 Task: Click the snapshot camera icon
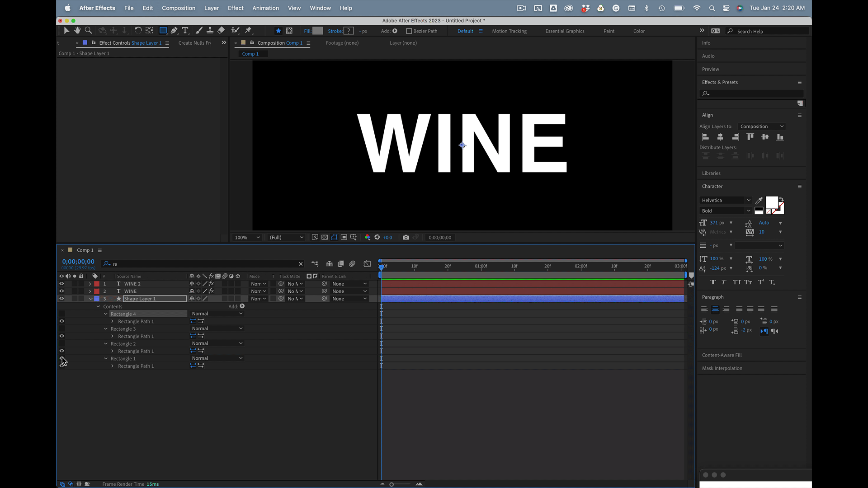tap(406, 237)
